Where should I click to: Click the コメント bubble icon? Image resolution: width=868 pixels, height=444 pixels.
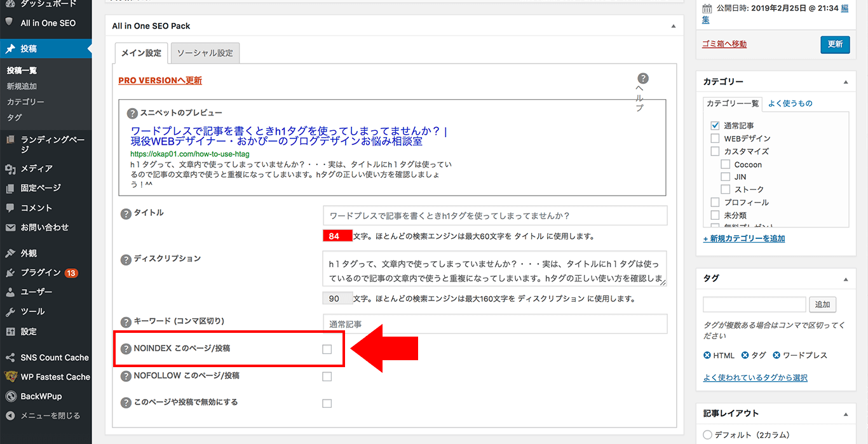[10, 208]
